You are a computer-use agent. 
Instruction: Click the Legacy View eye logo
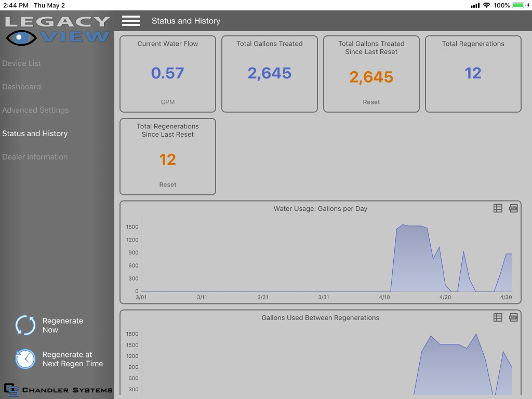click(x=21, y=37)
